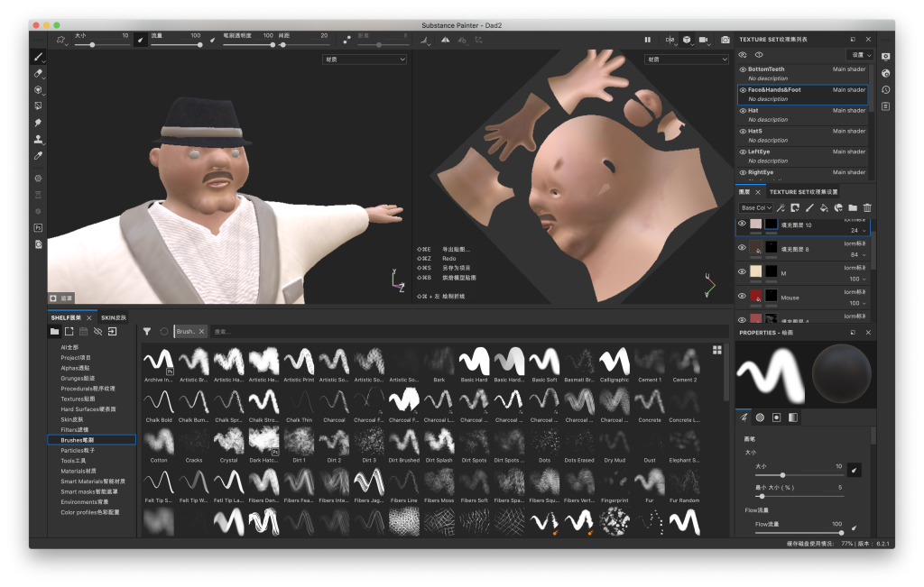Screen dimensions: 924x587
Task: Adjust the size slider in top toolbar
Action: point(101,45)
